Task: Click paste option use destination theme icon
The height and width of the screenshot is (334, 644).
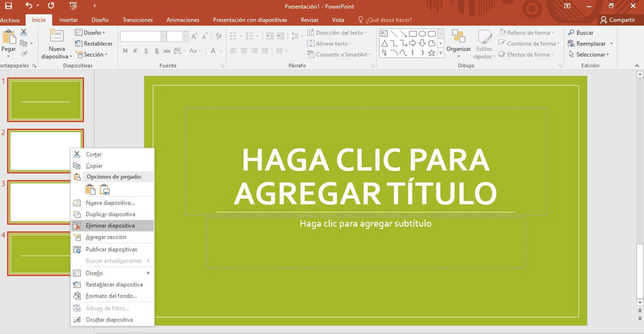Action: [x=91, y=189]
